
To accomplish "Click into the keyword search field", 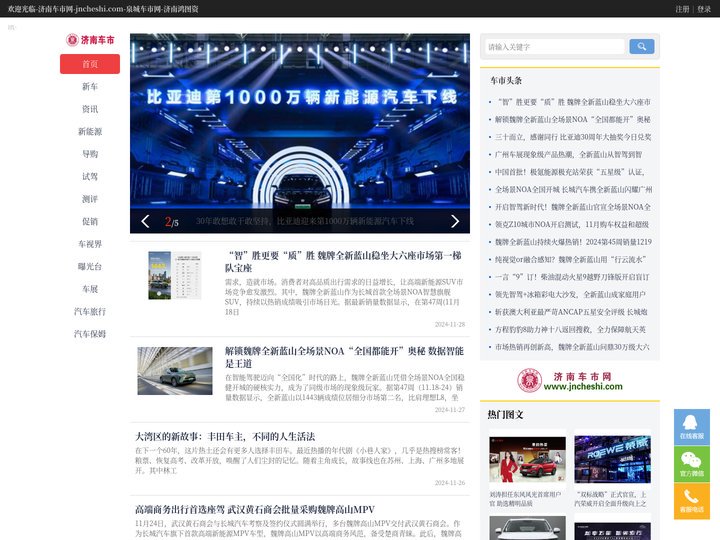I will [x=555, y=47].
